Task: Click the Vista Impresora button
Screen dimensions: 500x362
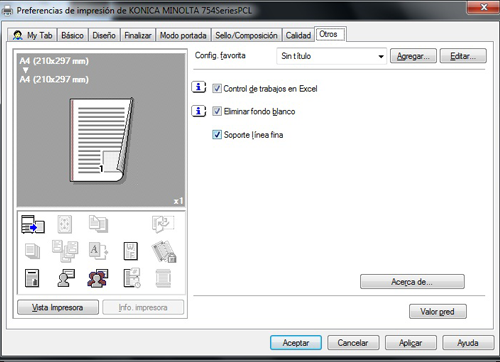Action: click(58, 307)
